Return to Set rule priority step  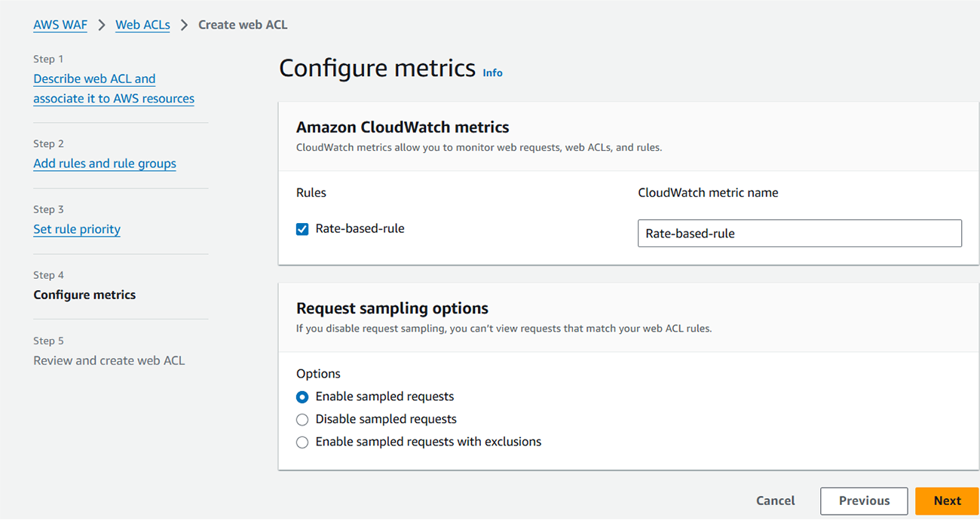coord(77,229)
